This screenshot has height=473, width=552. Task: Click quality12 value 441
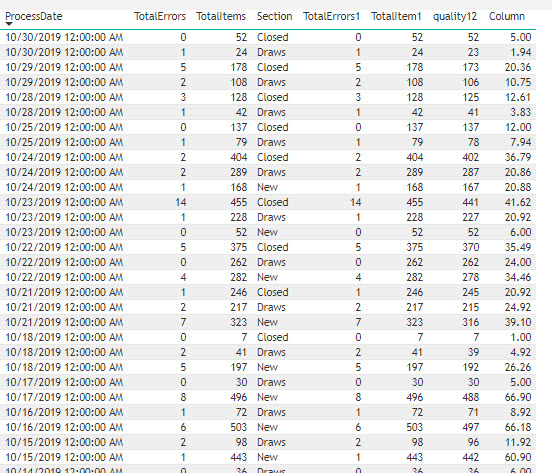tap(471, 202)
